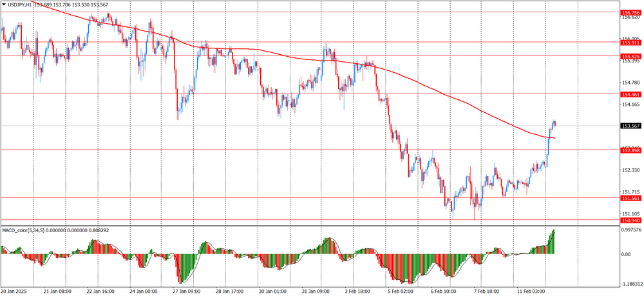Click the 156.756 red price level label
Viewport: 644px width, 296px height.
[631, 13]
